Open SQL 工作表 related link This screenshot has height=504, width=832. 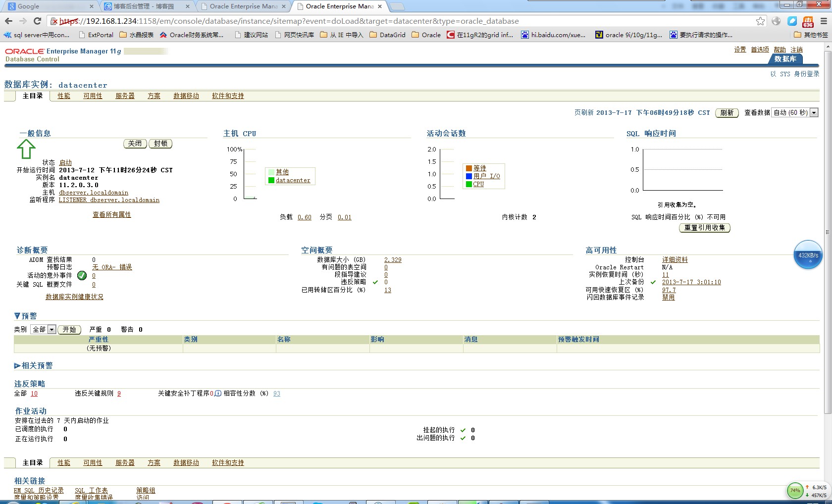pos(91,491)
